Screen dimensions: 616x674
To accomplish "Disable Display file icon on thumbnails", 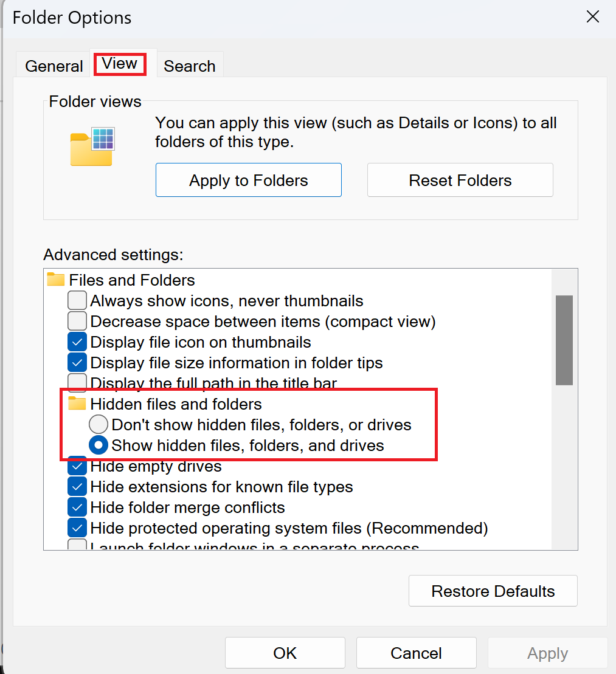I will pyautogui.click(x=77, y=342).
